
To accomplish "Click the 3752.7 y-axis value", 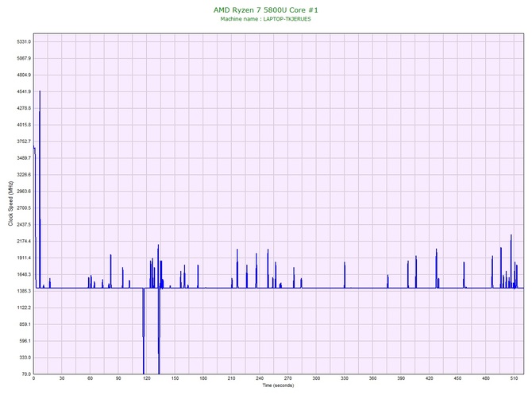I will [24, 141].
